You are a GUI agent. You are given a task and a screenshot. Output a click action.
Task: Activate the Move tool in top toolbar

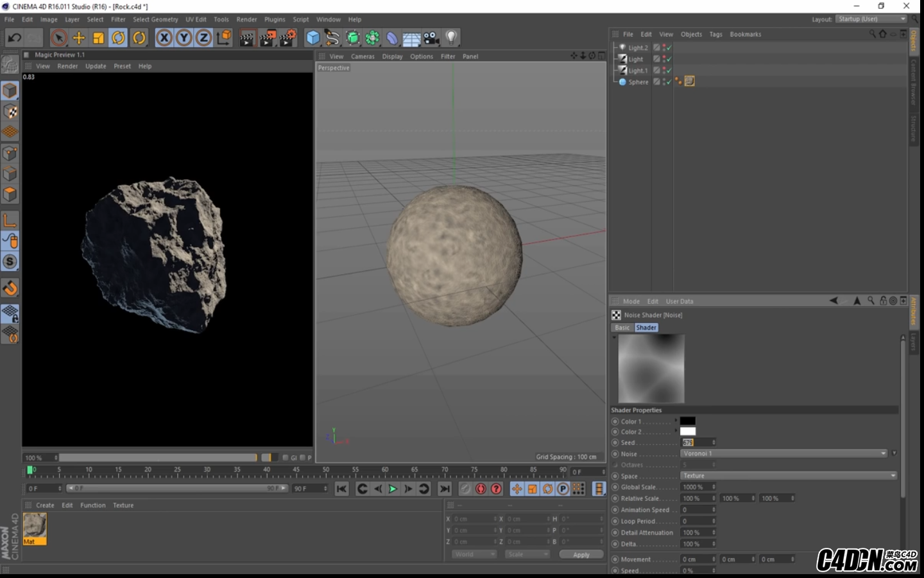[x=79, y=38]
